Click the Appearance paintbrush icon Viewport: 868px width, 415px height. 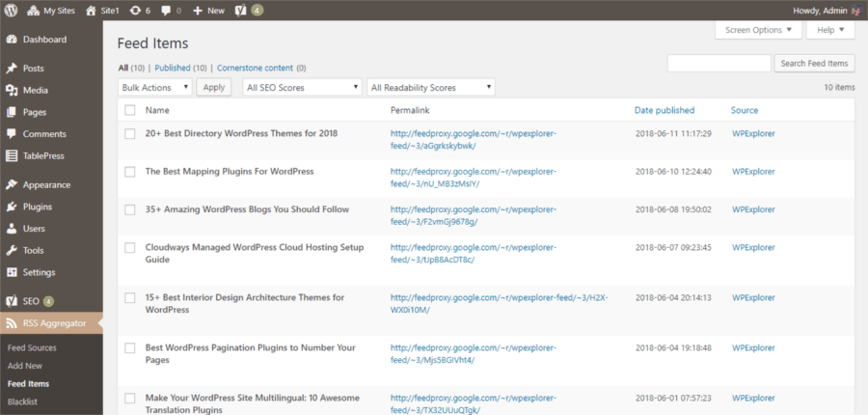11,185
